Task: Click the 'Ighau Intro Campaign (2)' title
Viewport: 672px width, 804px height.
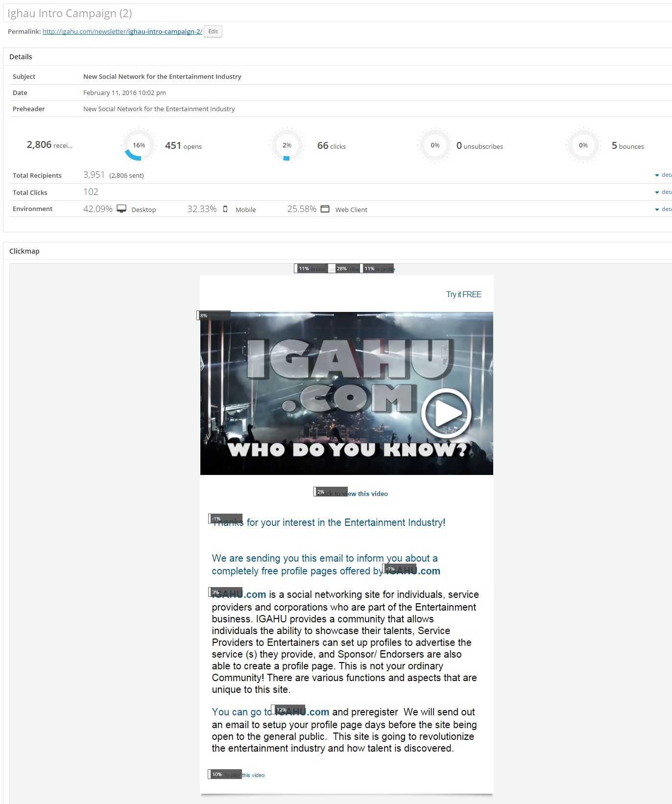Action: tap(70, 13)
